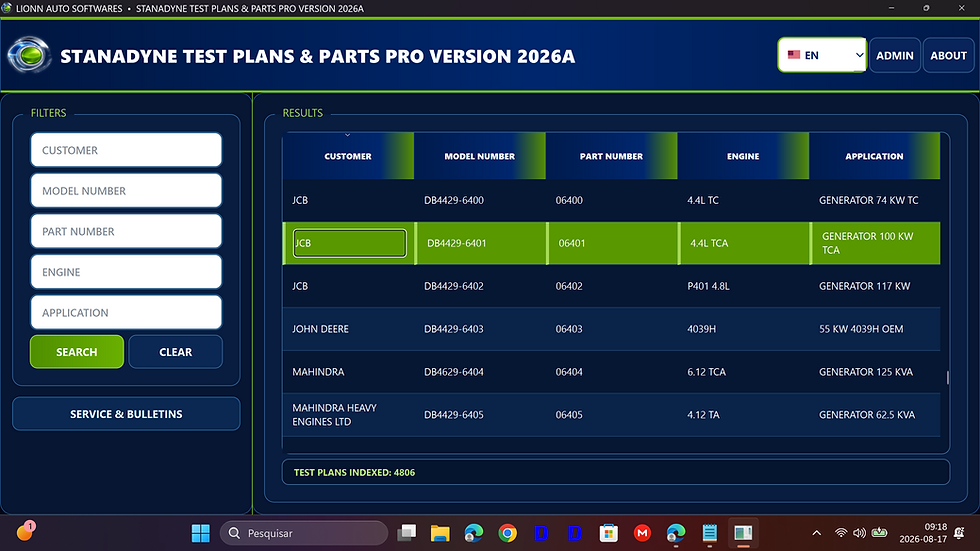Click the TEST PLANS INDEXED: 4806 status text
This screenshot has height=551, width=980.
(354, 472)
